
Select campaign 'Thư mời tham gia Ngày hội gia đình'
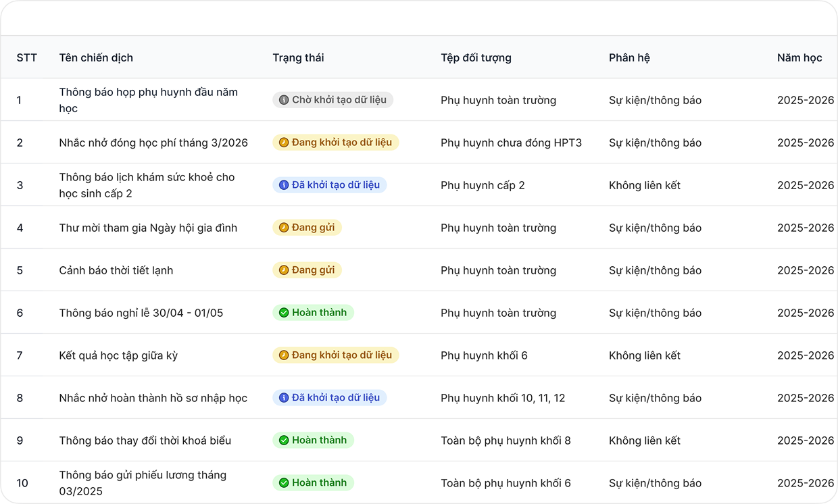tap(148, 228)
